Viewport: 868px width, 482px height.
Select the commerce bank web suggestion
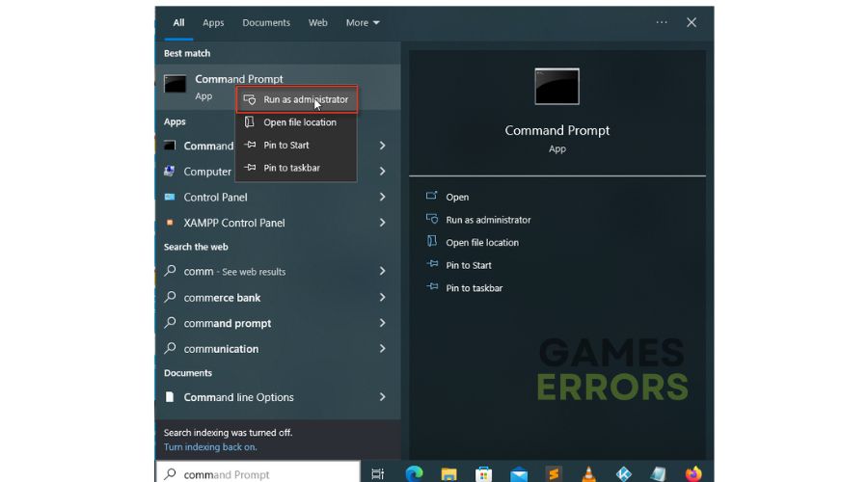point(278,297)
